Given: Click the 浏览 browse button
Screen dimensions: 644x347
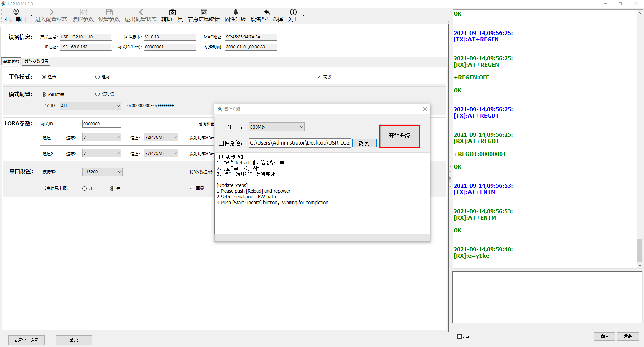Looking at the screenshot, I should (x=364, y=143).
